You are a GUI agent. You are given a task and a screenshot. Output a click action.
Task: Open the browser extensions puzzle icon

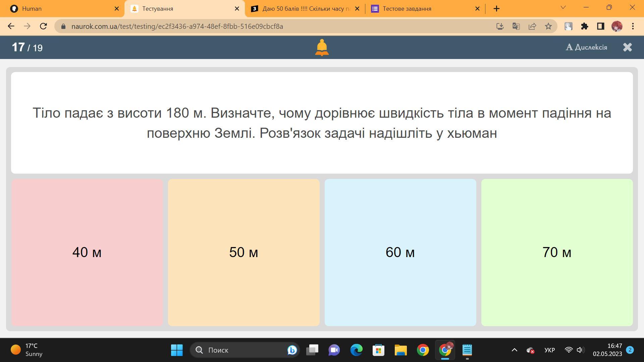[584, 26]
